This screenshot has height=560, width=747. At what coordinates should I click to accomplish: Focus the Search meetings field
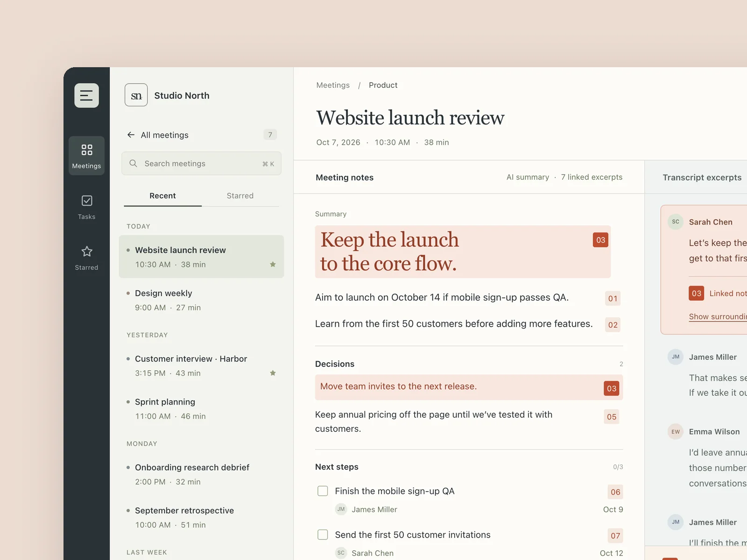pyautogui.click(x=201, y=163)
